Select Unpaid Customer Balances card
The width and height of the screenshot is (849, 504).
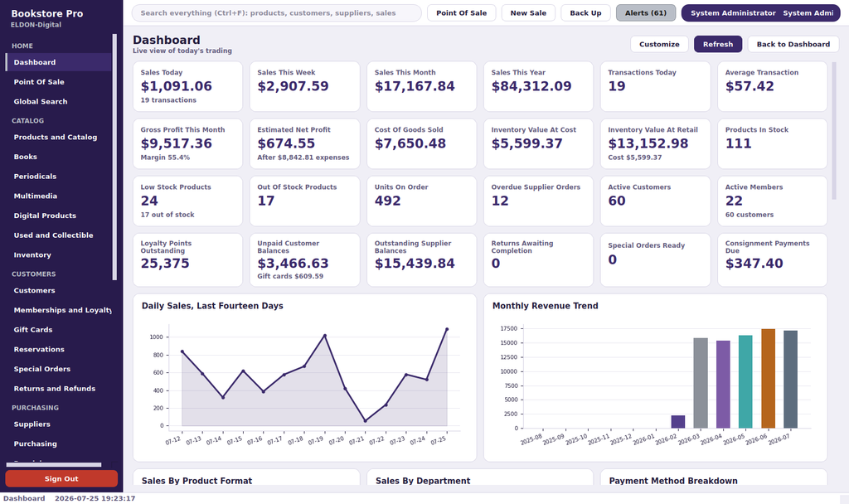(304, 259)
